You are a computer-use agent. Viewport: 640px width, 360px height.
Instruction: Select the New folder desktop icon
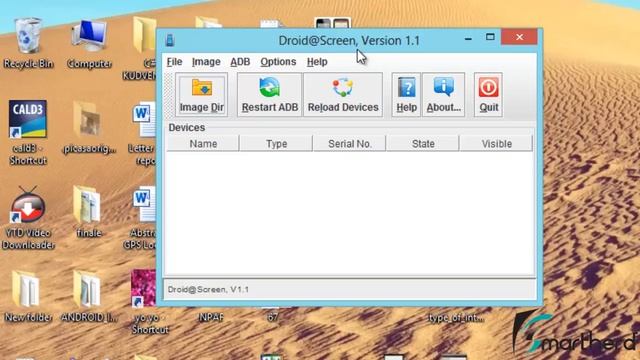pyautogui.click(x=28, y=297)
